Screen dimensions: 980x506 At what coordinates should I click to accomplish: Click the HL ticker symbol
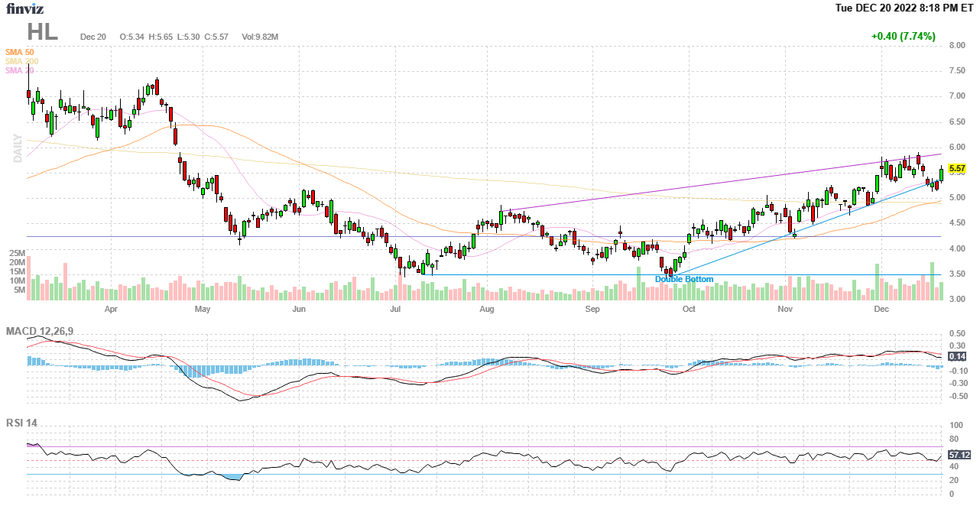click(x=42, y=31)
